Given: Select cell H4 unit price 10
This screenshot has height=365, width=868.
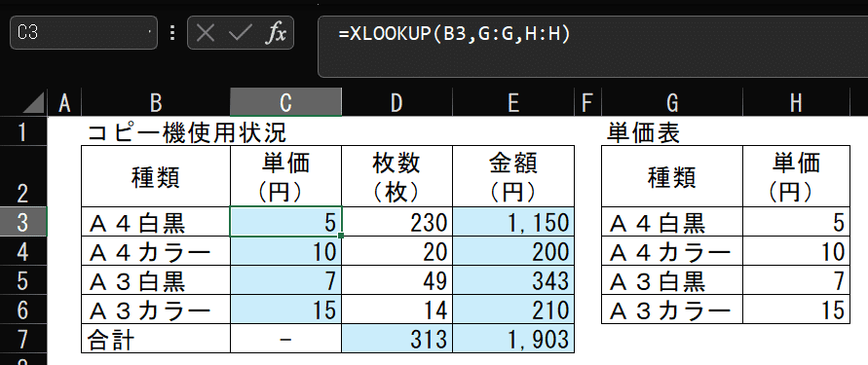Looking at the screenshot, I should click(796, 252).
